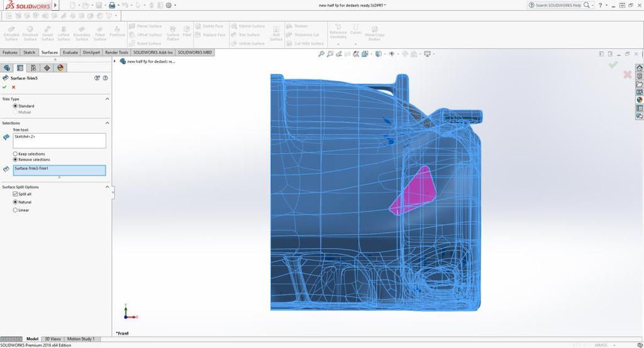Choose Keep selections option
644x348 pixels.
[15, 154]
